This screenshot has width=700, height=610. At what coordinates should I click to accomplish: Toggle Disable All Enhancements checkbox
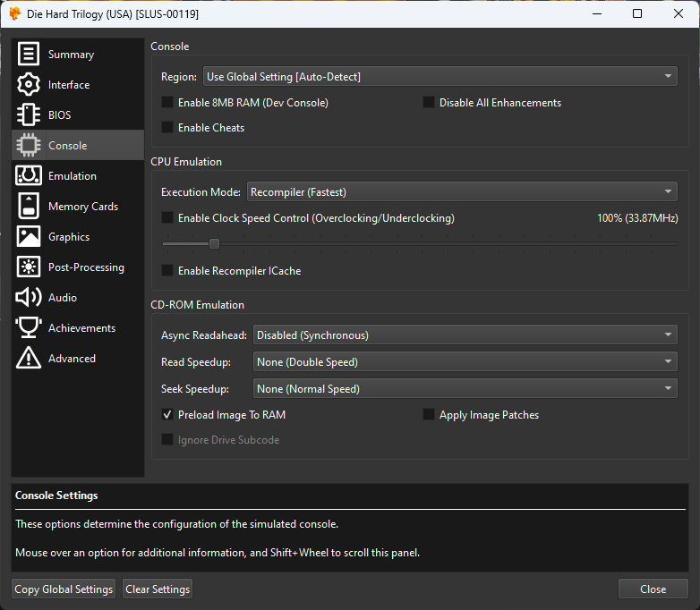[x=429, y=102]
